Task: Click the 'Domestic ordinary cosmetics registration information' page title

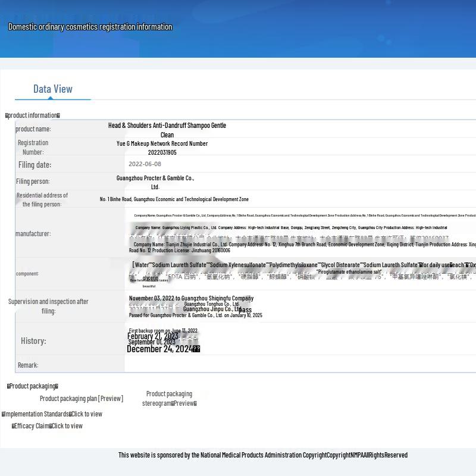Action: pyautogui.click(x=90, y=27)
